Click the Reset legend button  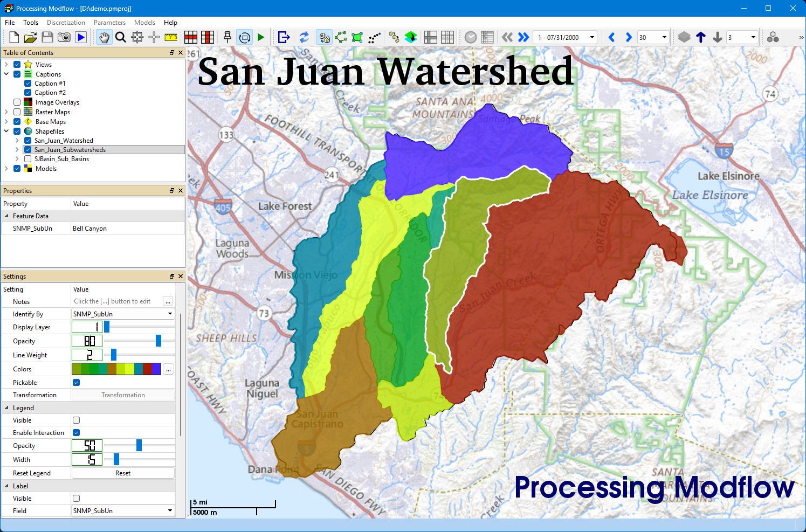[123, 473]
